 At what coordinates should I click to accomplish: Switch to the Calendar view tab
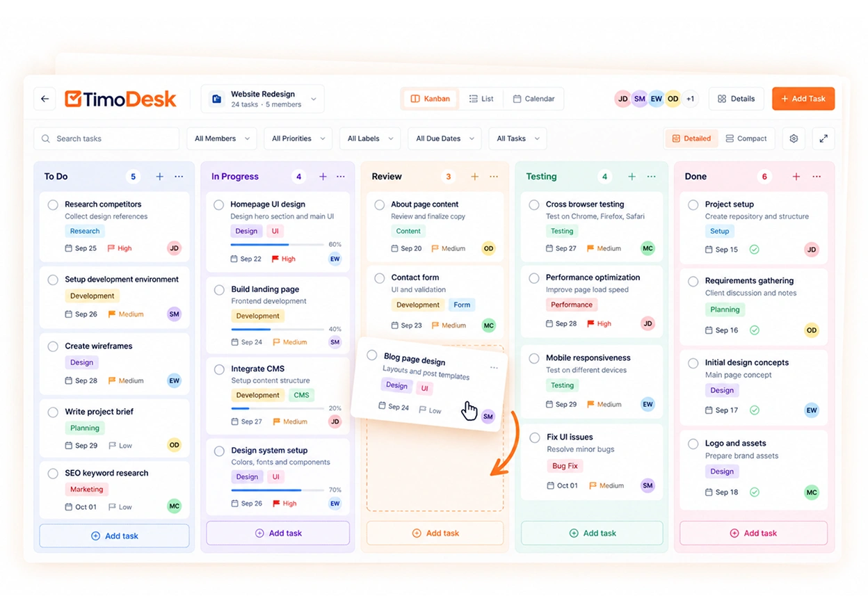(x=533, y=99)
